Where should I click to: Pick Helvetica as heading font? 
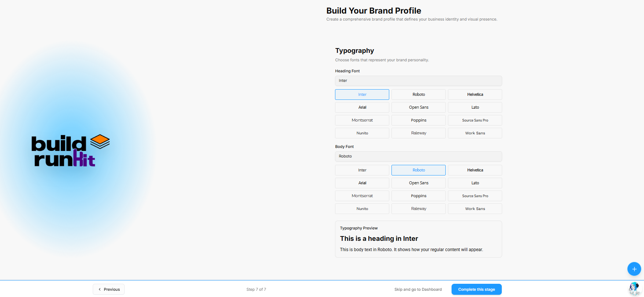click(x=475, y=94)
